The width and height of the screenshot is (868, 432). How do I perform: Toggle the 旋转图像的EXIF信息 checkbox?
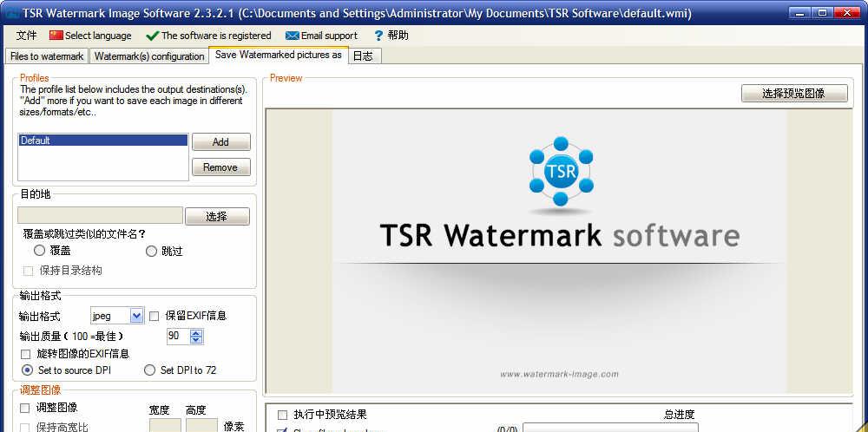(x=25, y=354)
